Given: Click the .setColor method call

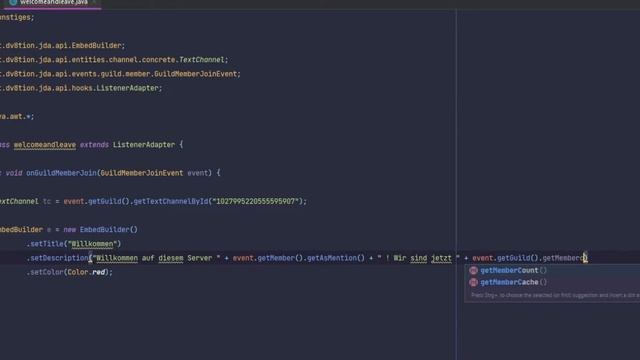Looking at the screenshot, I should click(x=44, y=272).
